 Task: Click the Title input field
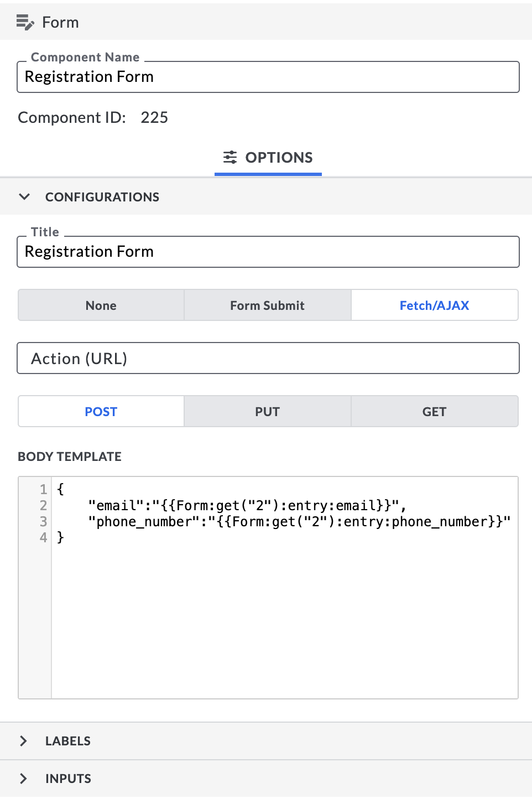pyautogui.click(x=268, y=252)
